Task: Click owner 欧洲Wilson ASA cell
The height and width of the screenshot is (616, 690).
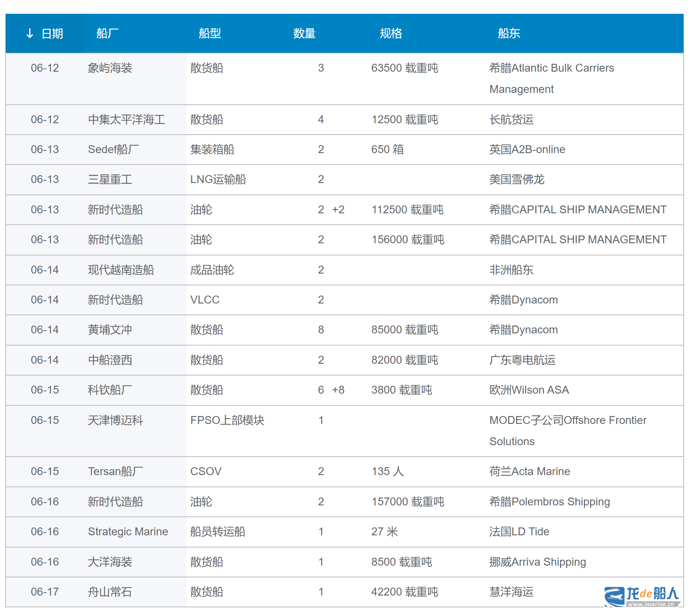Action: pos(529,390)
